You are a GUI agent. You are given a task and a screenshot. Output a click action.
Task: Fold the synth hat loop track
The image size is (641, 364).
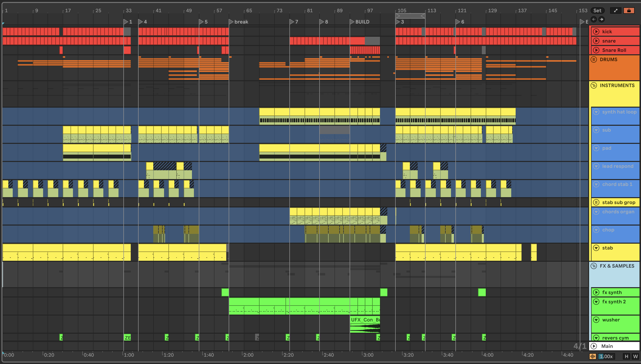click(x=596, y=112)
